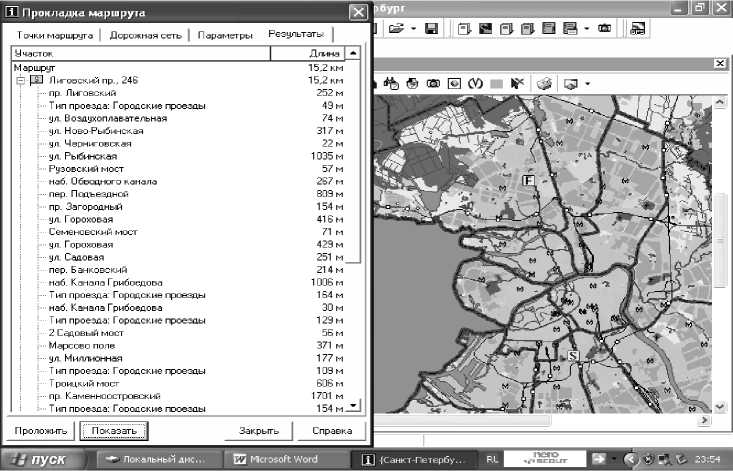Click the Save floppy disk icon
Image resolution: width=733 pixels, height=471 pixels.
(431, 29)
